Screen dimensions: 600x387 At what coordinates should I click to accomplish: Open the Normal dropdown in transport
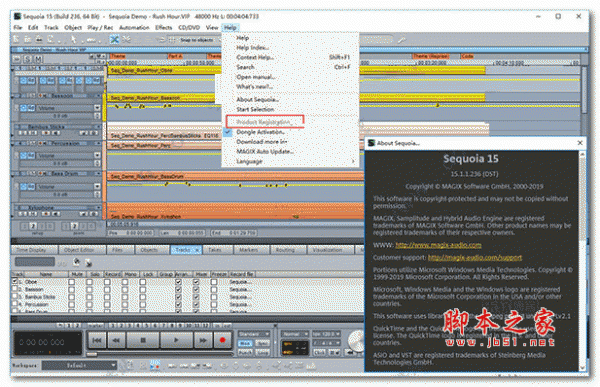[295, 334]
